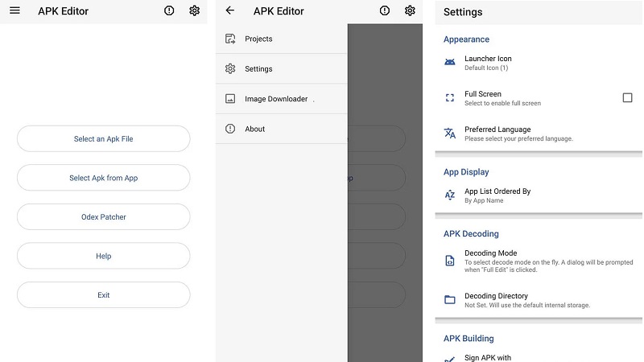This screenshot has width=644, height=362.
Task: Tap the Exit button
Action: 104,294
